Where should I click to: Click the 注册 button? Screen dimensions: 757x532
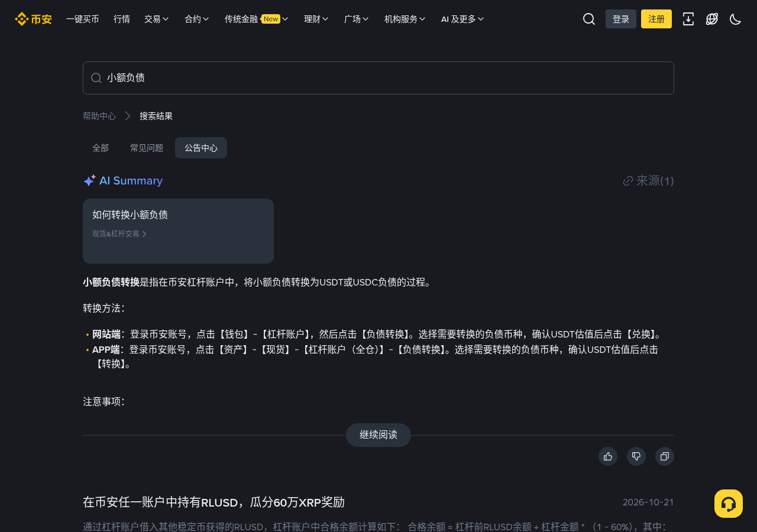(x=656, y=19)
